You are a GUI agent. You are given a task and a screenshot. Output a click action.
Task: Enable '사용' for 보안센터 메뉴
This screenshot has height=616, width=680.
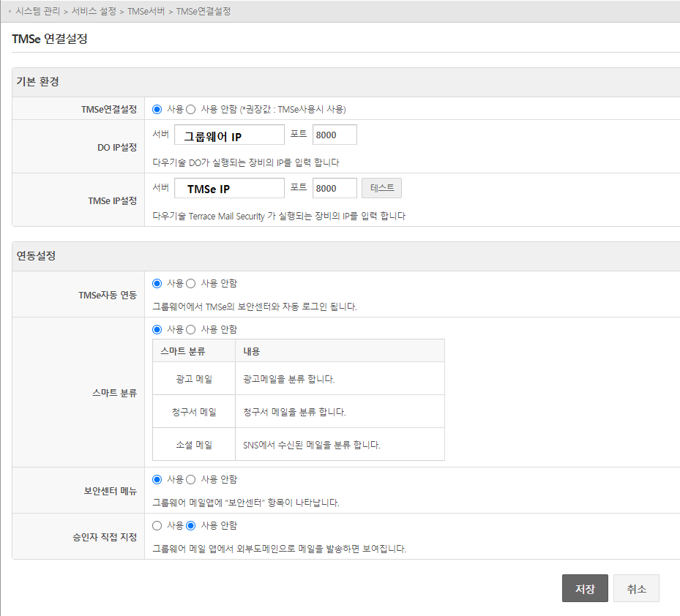[157, 479]
